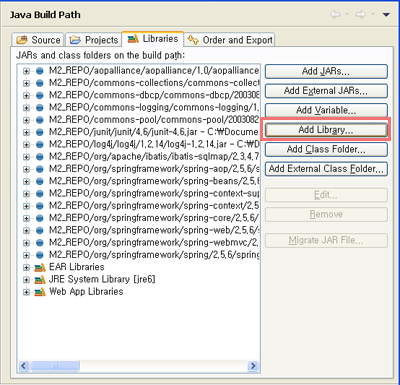Select the Libraries tab
400x385 pixels.
pos(153,39)
